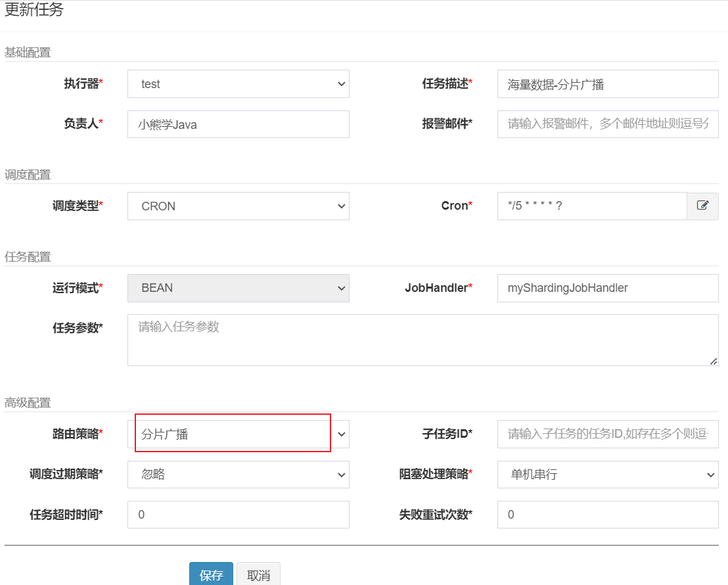The width and height of the screenshot is (728, 585).
Task: Focus the 任务描述 input field
Action: (608, 84)
